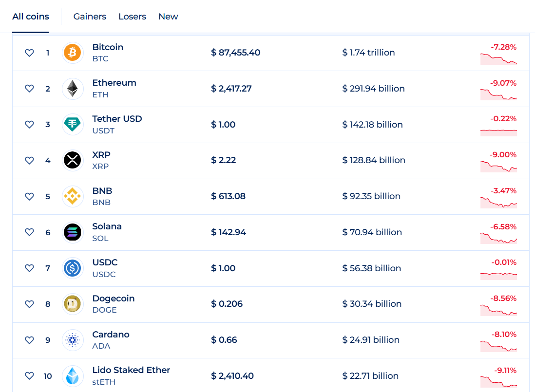Click the Bitcoin logo icon
The width and height of the screenshot is (535, 392).
pos(72,53)
